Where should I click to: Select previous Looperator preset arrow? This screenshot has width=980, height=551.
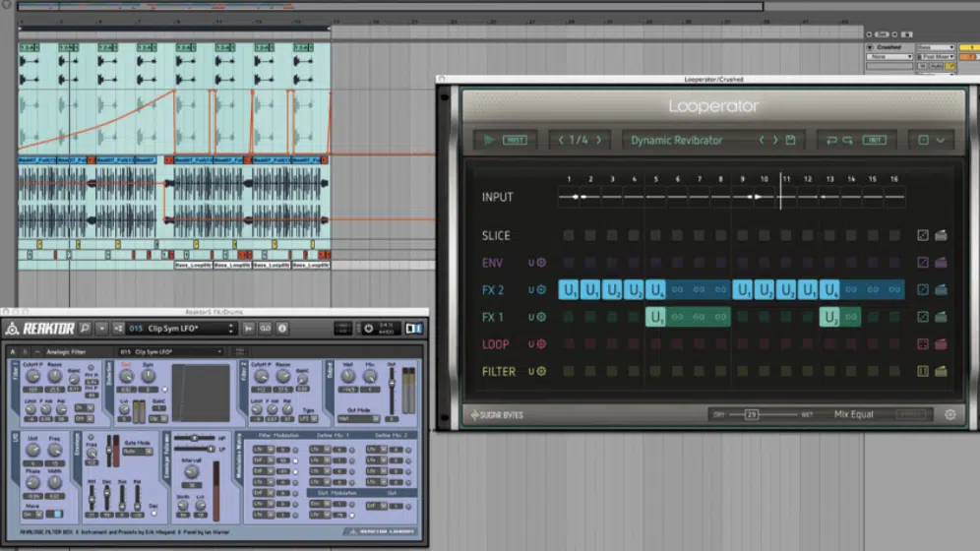pos(762,140)
